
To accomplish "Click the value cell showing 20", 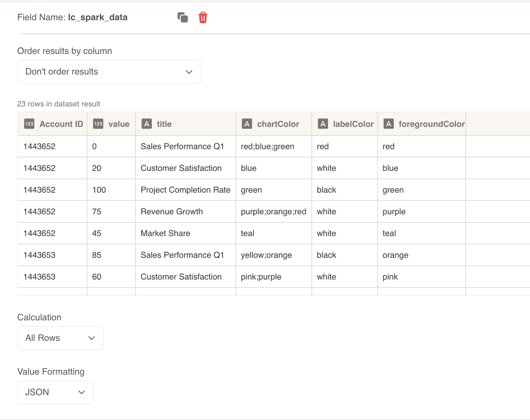I will click(x=111, y=168).
